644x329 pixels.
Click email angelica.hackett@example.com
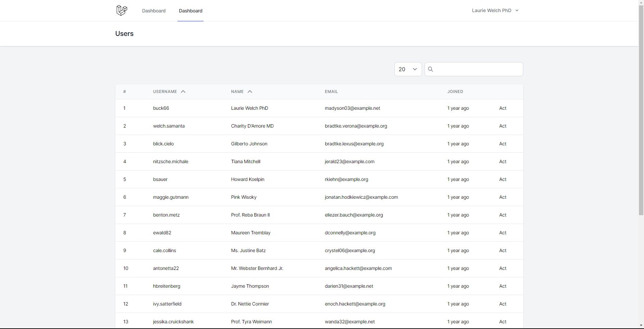(x=358, y=268)
